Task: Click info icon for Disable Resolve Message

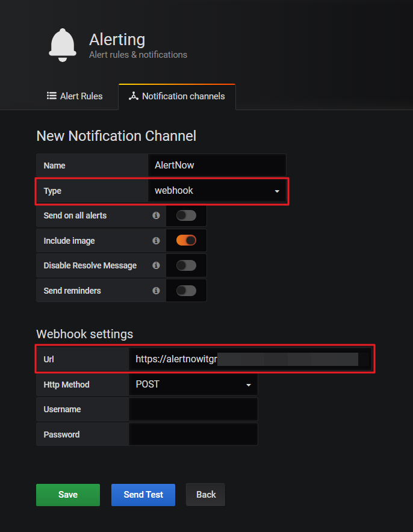Action: (x=156, y=265)
